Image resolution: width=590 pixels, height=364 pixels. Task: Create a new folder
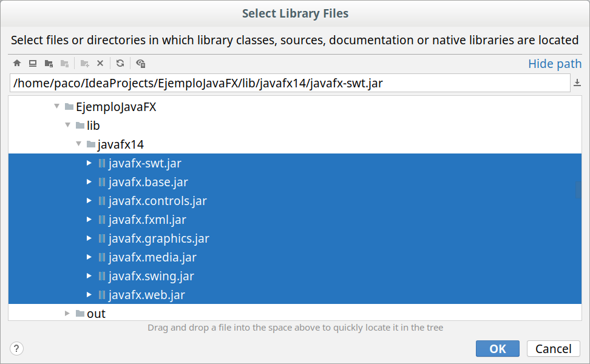coord(83,63)
